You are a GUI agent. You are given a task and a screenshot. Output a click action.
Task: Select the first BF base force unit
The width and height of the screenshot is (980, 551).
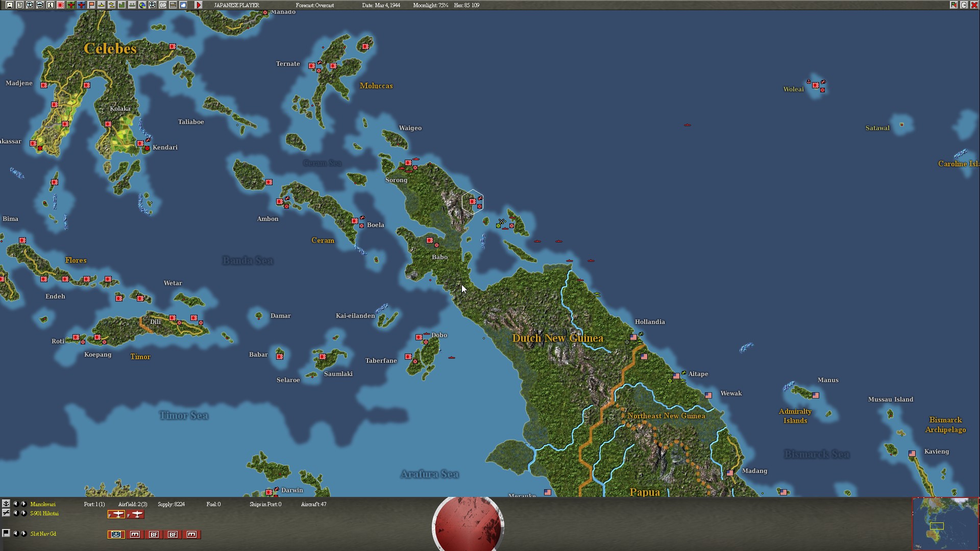[154, 535]
